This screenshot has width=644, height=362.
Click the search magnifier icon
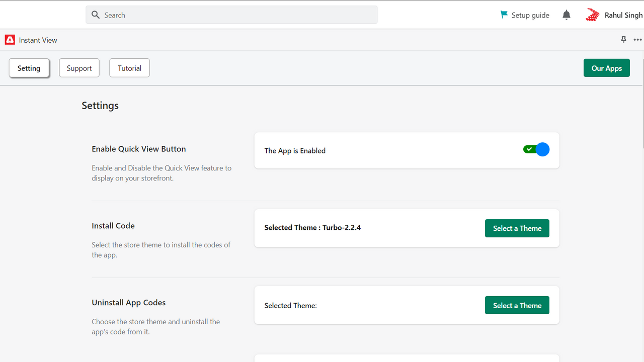96,15
